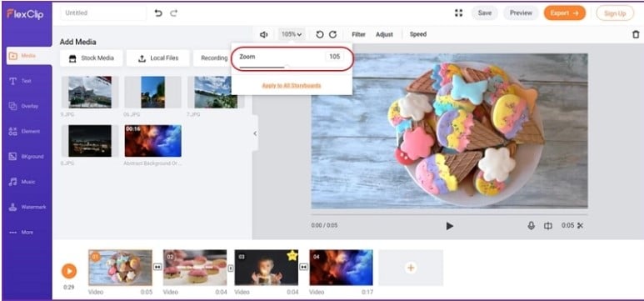The image size is (644, 301).
Task: Click the microphone voiceover icon
Action: click(x=531, y=226)
